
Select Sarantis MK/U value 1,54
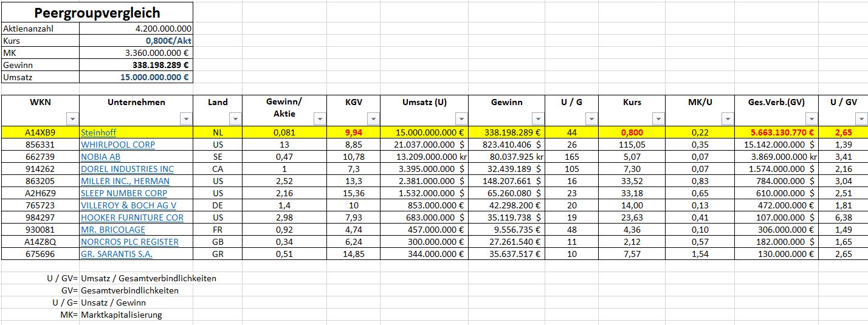(x=700, y=254)
